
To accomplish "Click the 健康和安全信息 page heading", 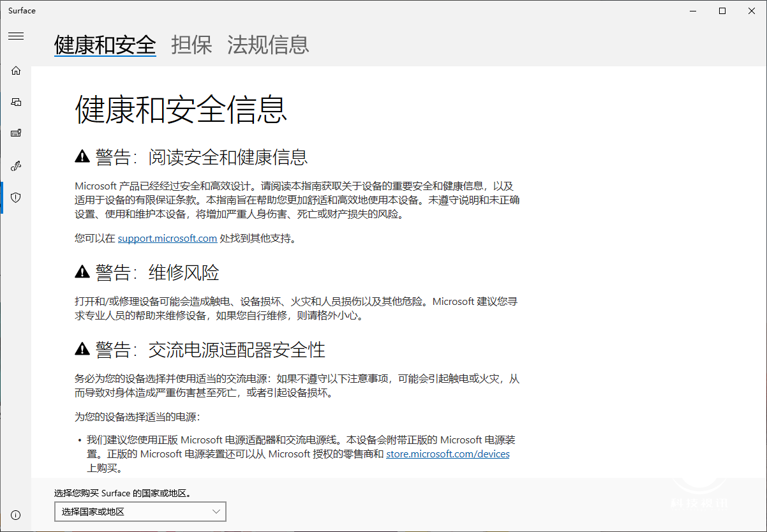I will tap(181, 109).
